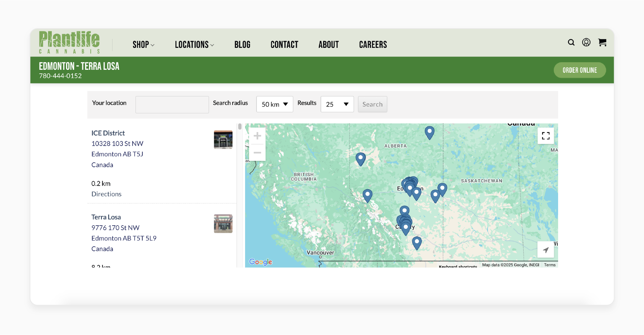Click the map pin nearest Saskatchewan border

pyautogui.click(x=442, y=190)
